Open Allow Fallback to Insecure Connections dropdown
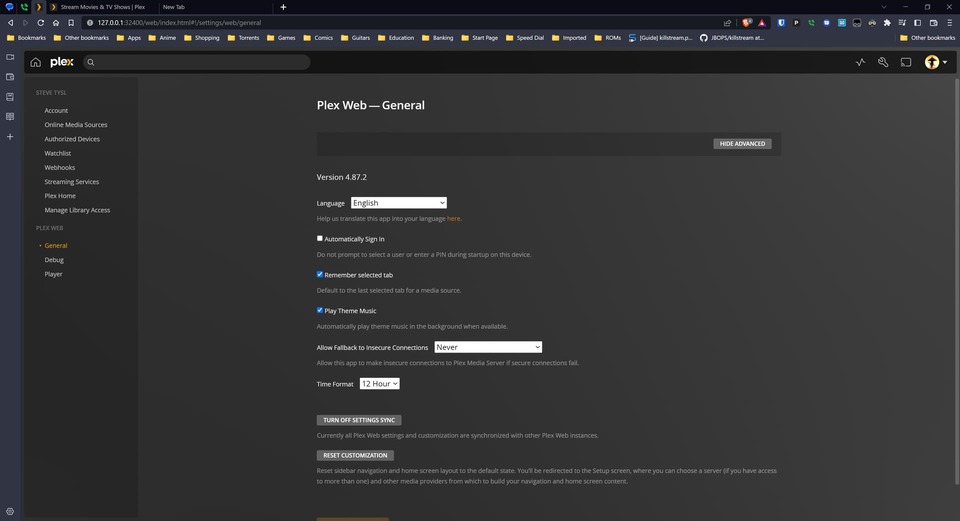Viewport: 960px width, 521px height. click(x=488, y=347)
